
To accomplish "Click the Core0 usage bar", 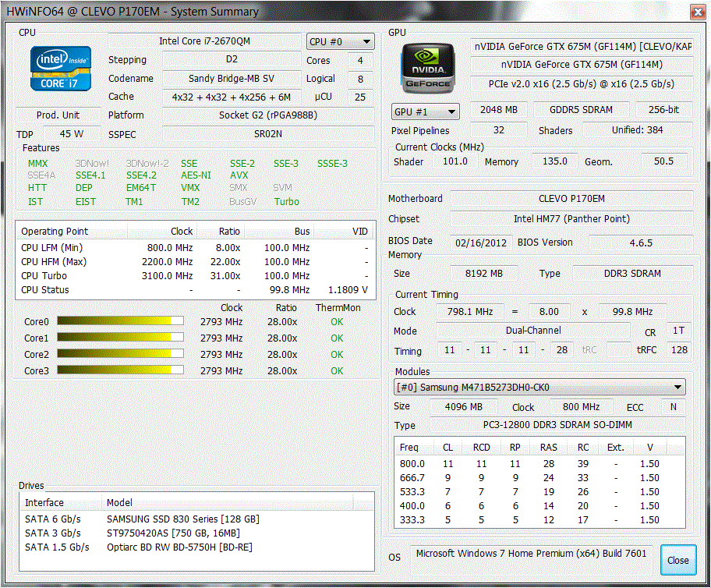I will click(x=120, y=321).
